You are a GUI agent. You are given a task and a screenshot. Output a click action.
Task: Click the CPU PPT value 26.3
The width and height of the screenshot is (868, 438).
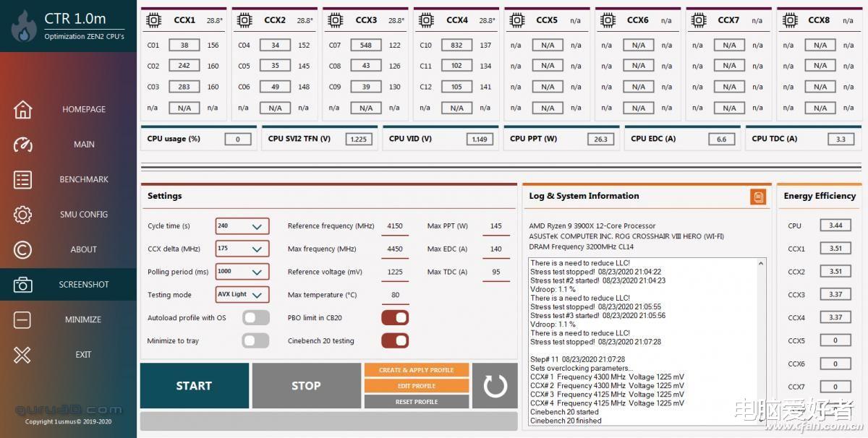tap(600, 139)
